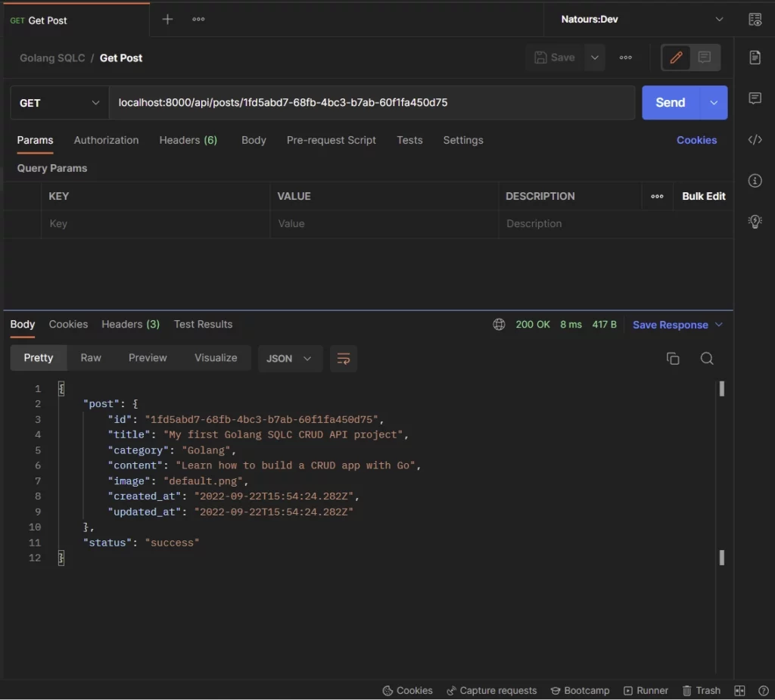Open Bootcamp in the status bar
This screenshot has height=700, width=775.
[x=580, y=691]
